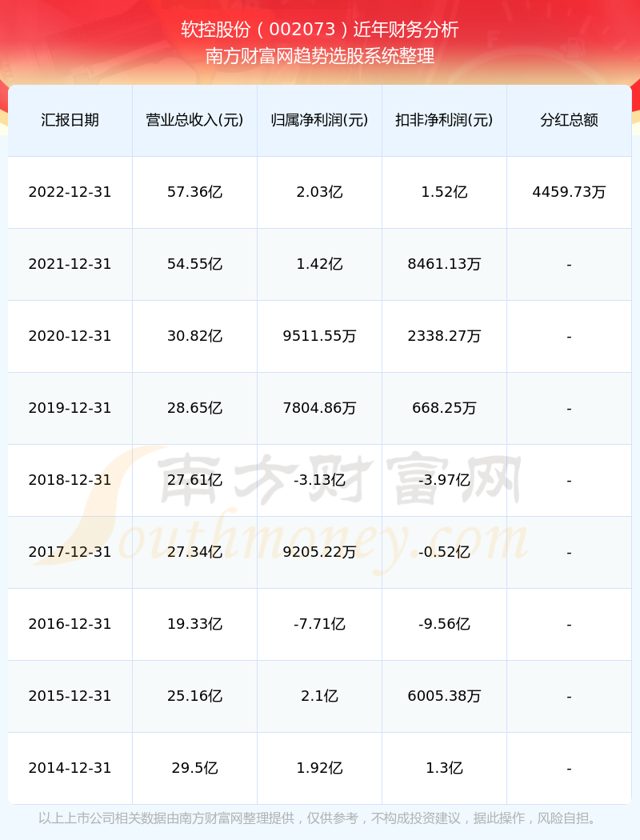Image resolution: width=640 pixels, height=840 pixels.
Task: Click the title 软控股份（002073）近年财务分析
Action: click(320, 30)
